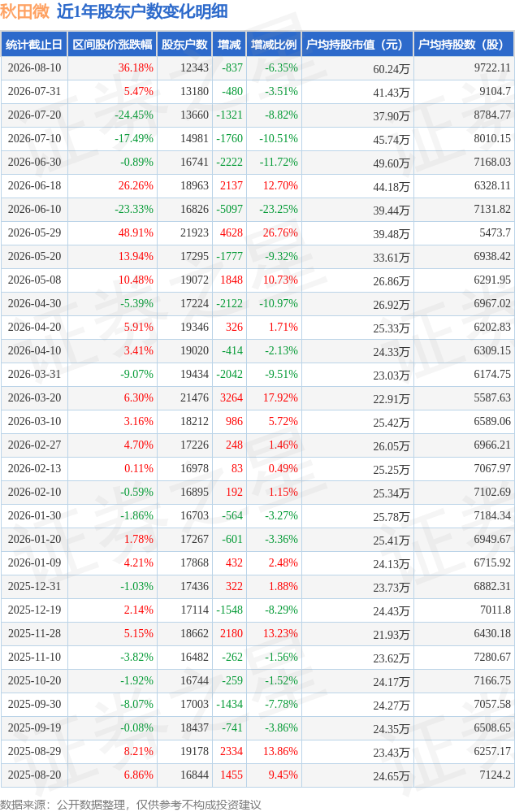The width and height of the screenshot is (515, 812).
Task: Click the 户均持股市值（元） column header
Action: point(357,45)
